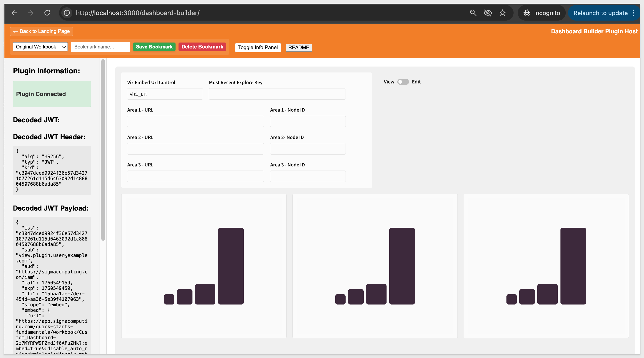Click the Save Bookmark button
644x358 pixels.
coord(154,47)
